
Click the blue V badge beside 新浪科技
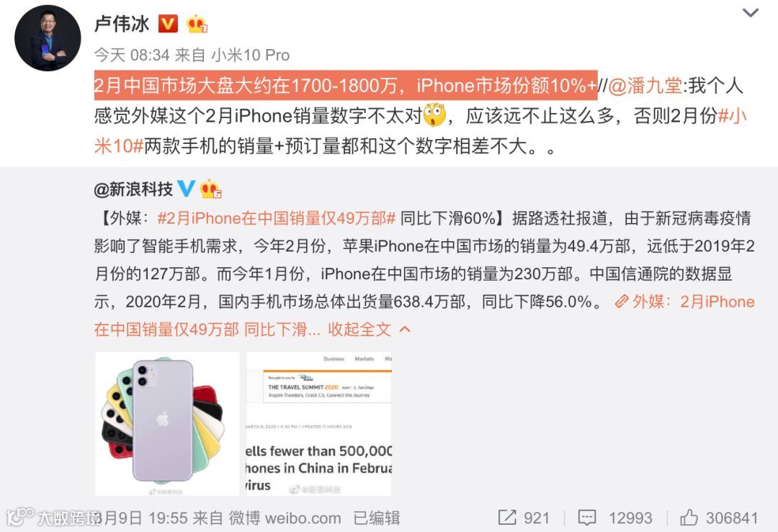pos(186,189)
